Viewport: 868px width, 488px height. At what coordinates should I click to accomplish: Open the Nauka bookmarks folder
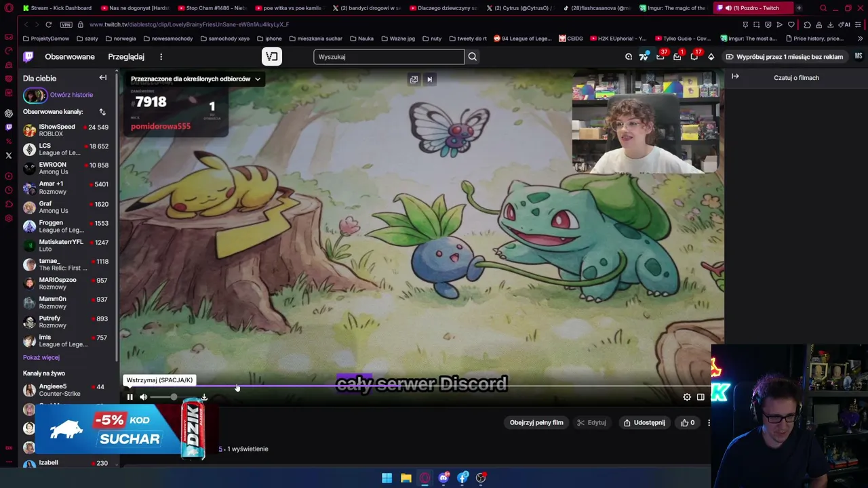point(361,39)
